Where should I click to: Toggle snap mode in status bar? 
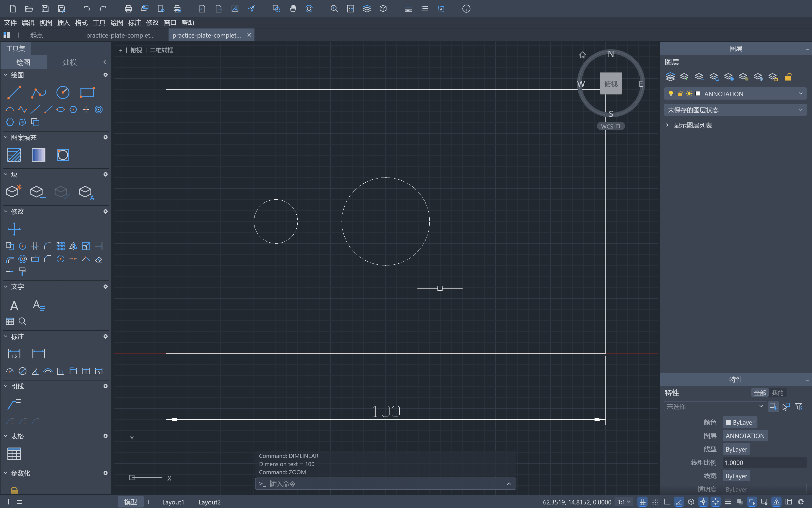655,502
